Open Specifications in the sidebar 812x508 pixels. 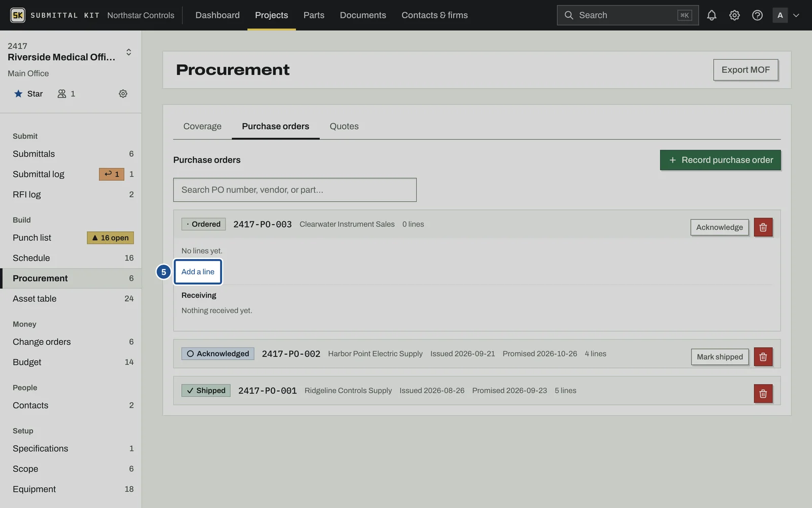pos(71,449)
